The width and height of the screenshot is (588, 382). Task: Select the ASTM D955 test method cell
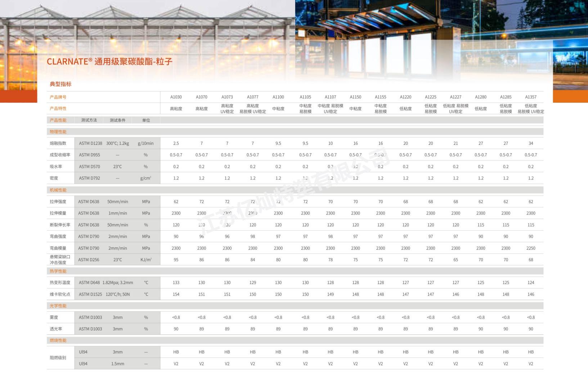(89, 155)
